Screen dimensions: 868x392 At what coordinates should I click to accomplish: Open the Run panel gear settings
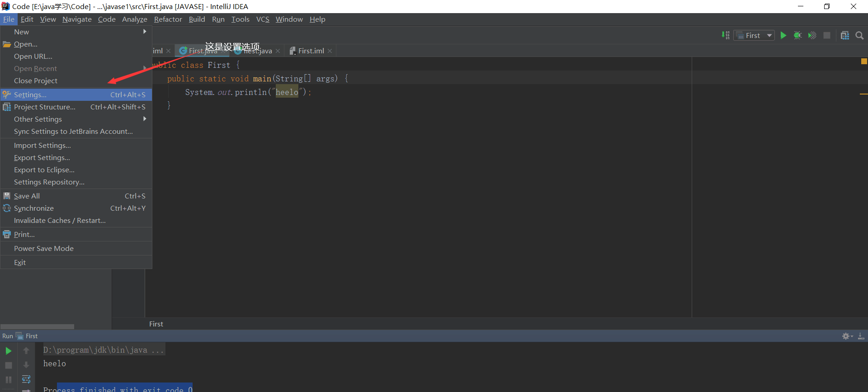pos(847,336)
